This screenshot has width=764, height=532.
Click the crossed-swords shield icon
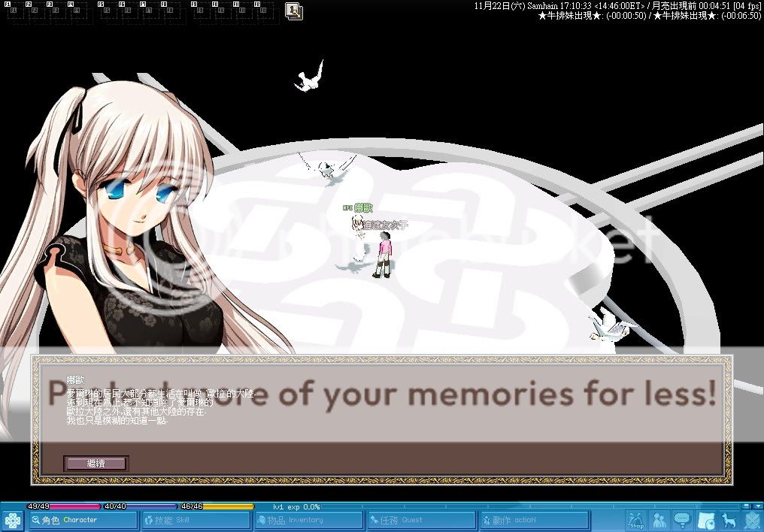point(751,519)
